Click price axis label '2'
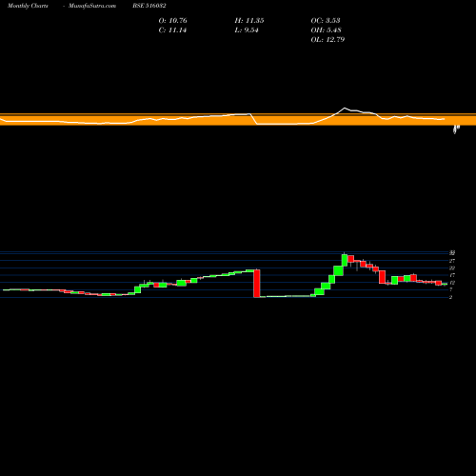The image size is (476, 476). (450, 297)
